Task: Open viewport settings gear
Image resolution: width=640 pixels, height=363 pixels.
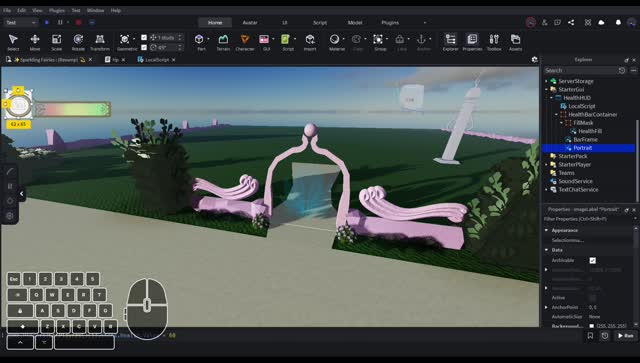Action: pyautogui.click(x=535, y=60)
